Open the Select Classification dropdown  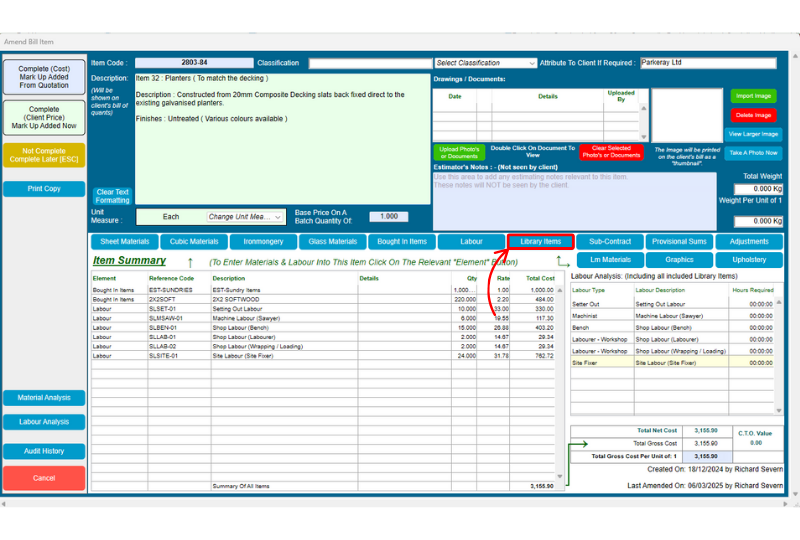coord(484,63)
